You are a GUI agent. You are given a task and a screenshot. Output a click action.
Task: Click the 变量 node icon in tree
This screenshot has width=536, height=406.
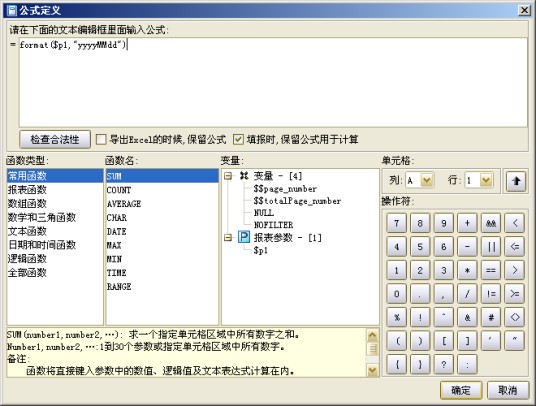[244, 176]
